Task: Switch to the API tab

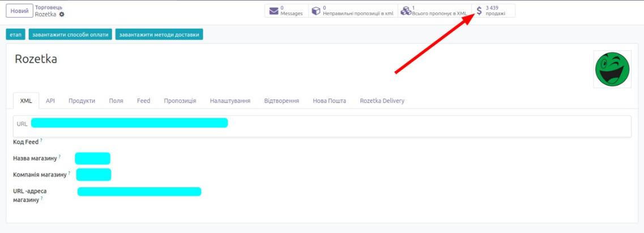Action: pos(50,101)
